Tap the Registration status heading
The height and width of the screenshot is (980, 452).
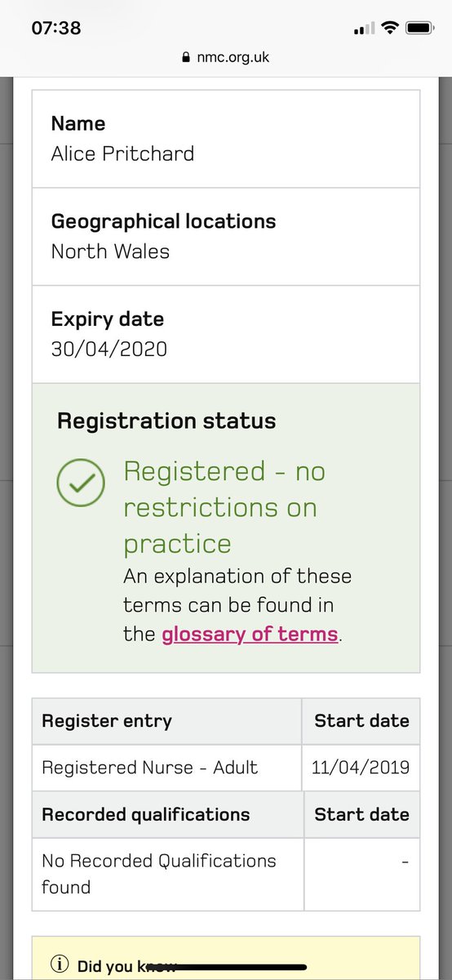[x=166, y=421]
